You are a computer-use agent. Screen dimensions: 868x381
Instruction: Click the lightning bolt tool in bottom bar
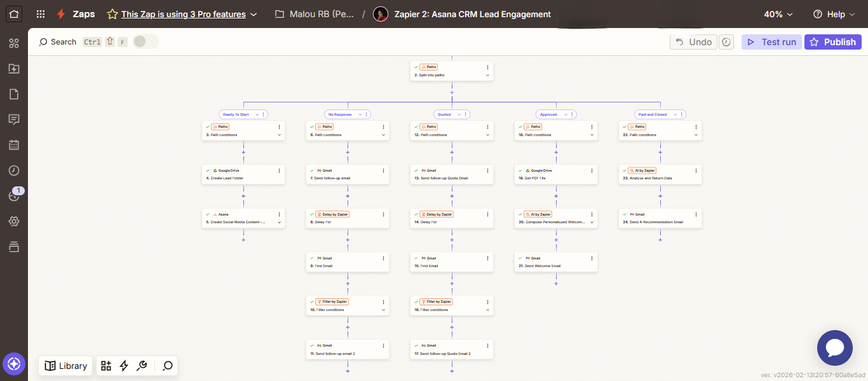pos(124,366)
